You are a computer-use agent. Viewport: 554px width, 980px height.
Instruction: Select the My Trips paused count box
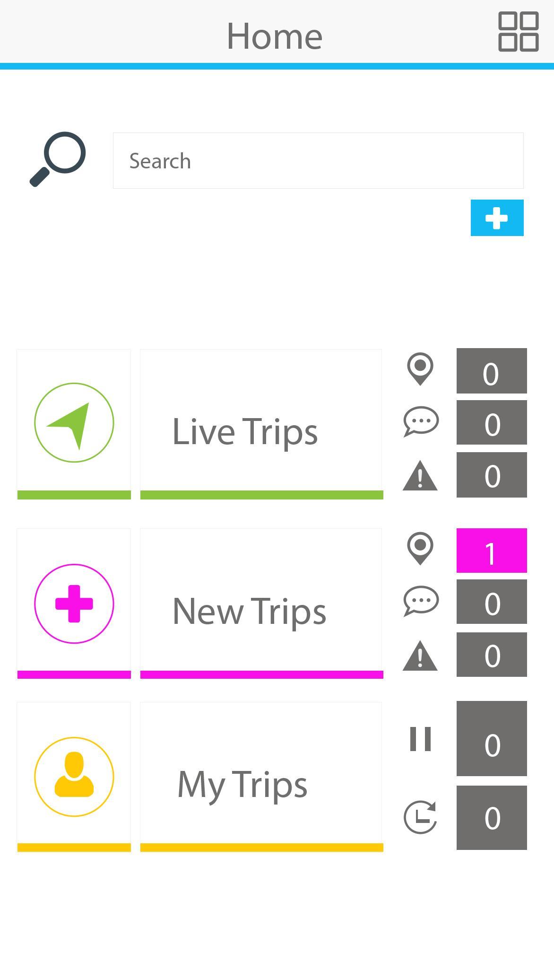(x=492, y=739)
